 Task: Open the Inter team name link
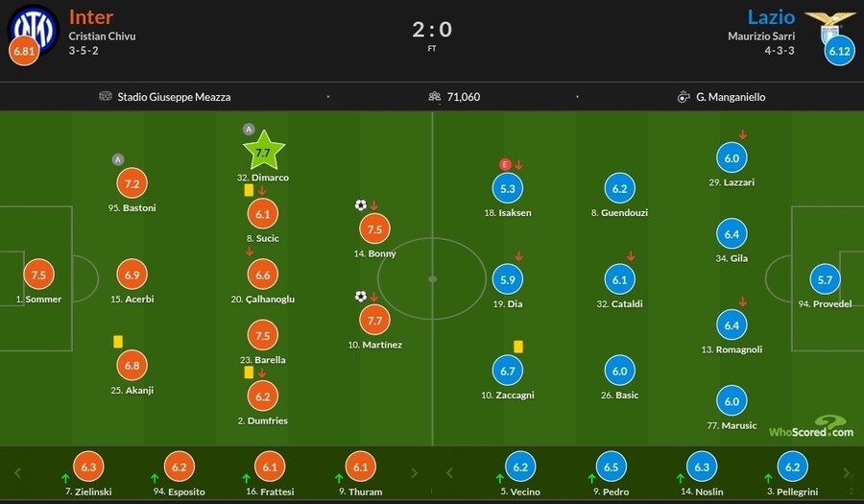[91, 17]
